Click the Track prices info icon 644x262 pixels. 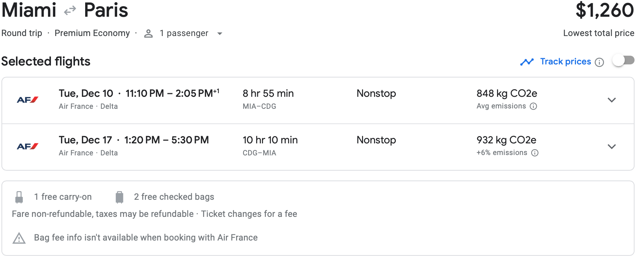[x=599, y=62]
